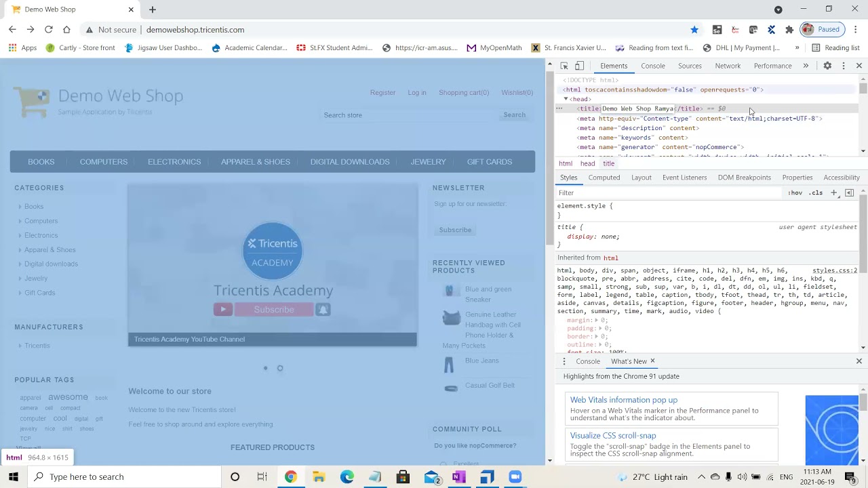Click the Register link
This screenshot has height=488, width=868.
coord(382,93)
